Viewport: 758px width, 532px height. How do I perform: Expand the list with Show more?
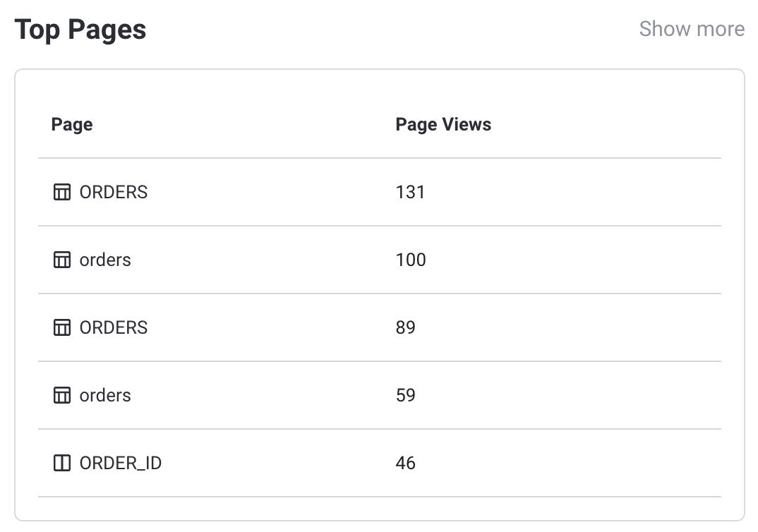pos(691,29)
